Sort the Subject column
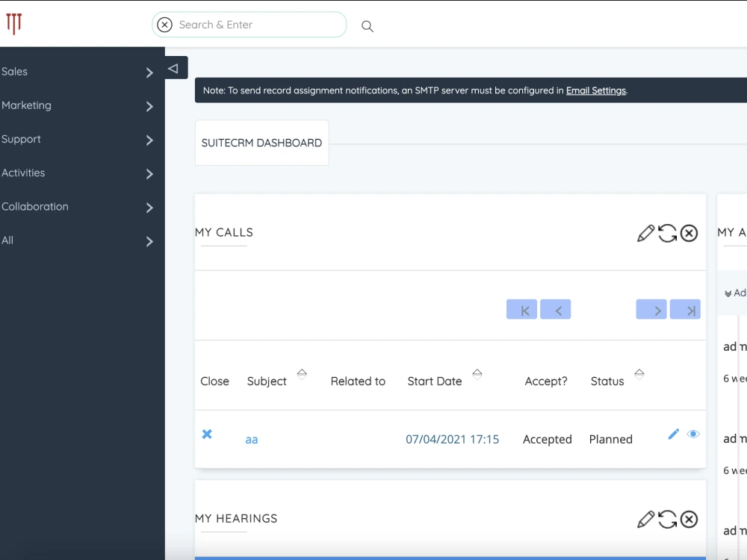This screenshot has width=747, height=560. coord(302,374)
